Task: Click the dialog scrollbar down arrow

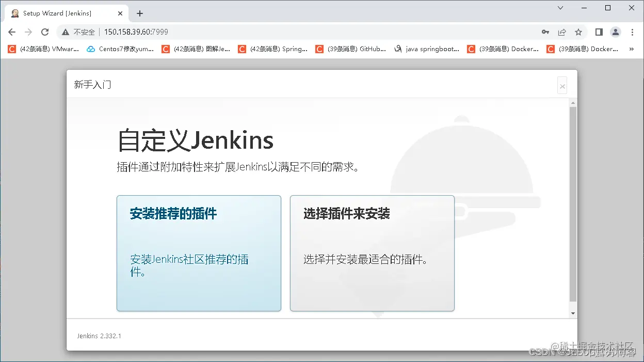Action: point(573,313)
